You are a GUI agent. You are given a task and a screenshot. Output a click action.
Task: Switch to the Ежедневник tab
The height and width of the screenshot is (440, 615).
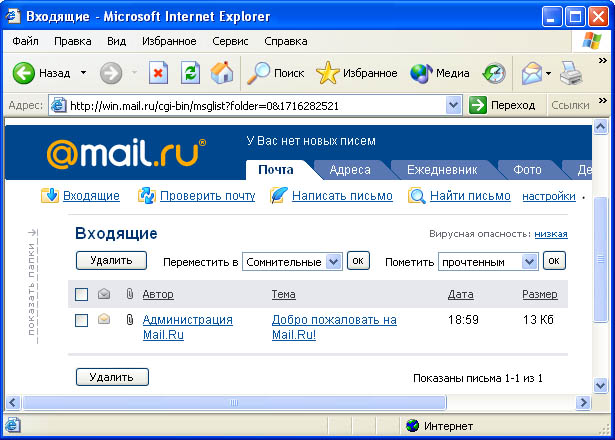(x=442, y=170)
